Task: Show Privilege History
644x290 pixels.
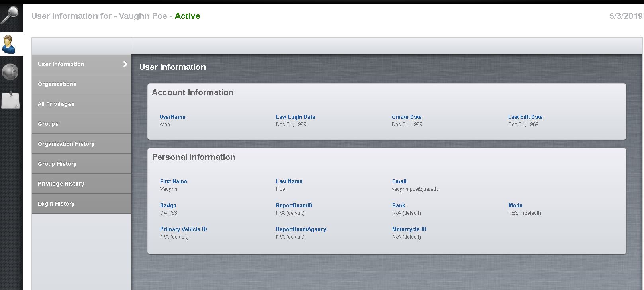Action: pos(61,184)
